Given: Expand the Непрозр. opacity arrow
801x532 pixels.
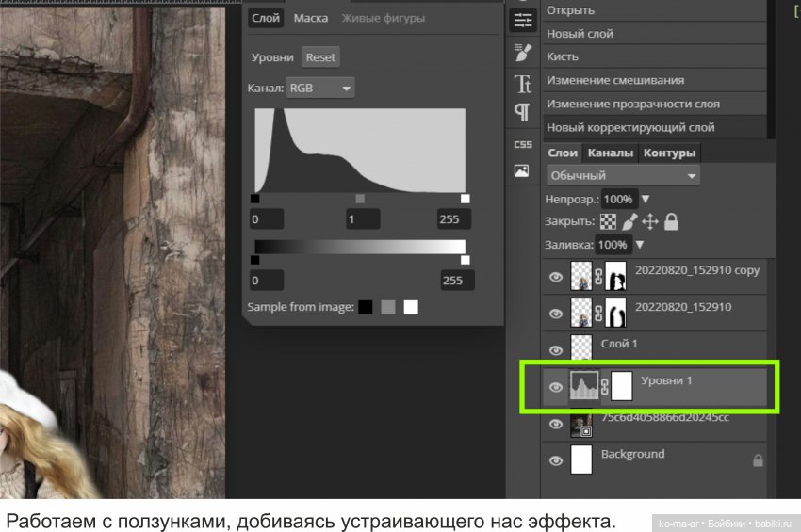Looking at the screenshot, I should tap(646, 199).
